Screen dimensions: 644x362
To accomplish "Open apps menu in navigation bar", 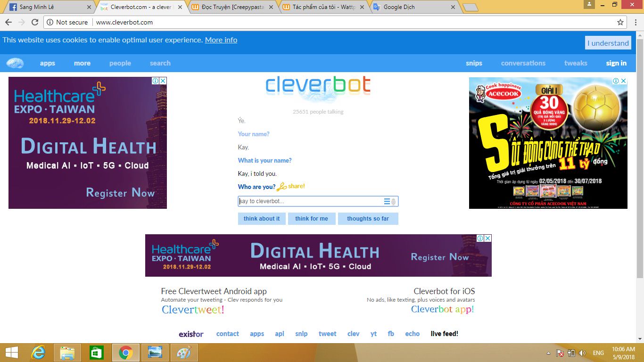I will (x=47, y=63).
